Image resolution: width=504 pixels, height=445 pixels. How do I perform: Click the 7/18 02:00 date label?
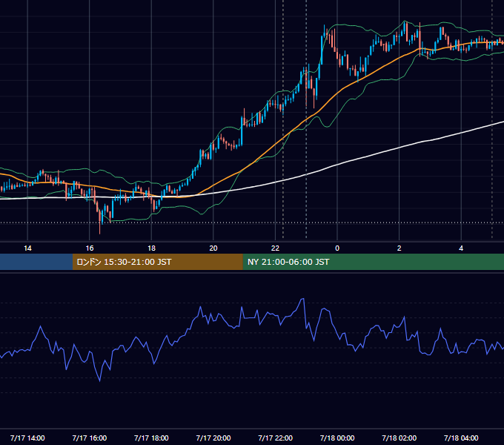pos(399,438)
